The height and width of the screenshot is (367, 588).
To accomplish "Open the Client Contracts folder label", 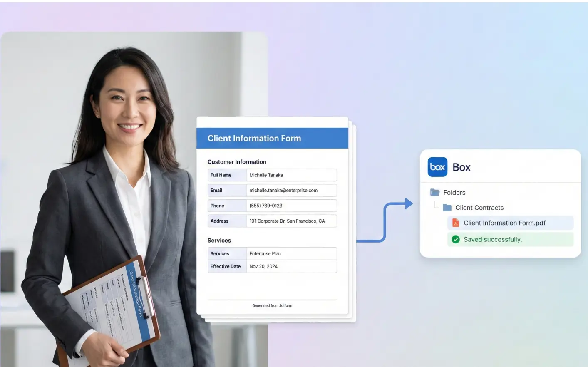I will tap(479, 208).
